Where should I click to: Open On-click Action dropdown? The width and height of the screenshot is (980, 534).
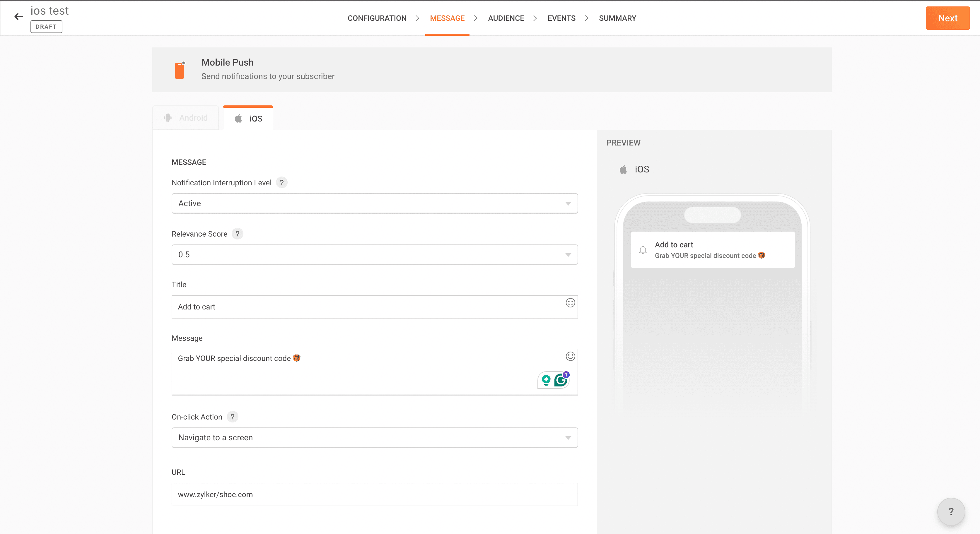tap(374, 437)
